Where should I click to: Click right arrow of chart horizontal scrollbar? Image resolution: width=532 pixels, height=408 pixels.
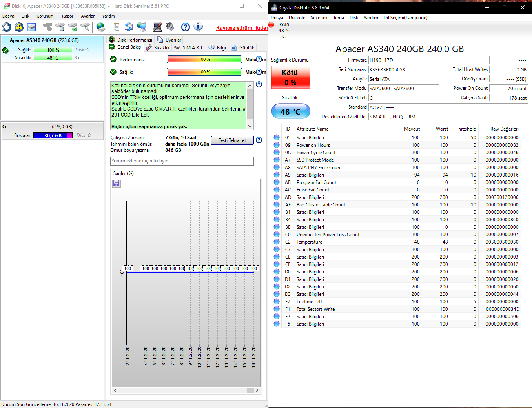click(x=257, y=390)
